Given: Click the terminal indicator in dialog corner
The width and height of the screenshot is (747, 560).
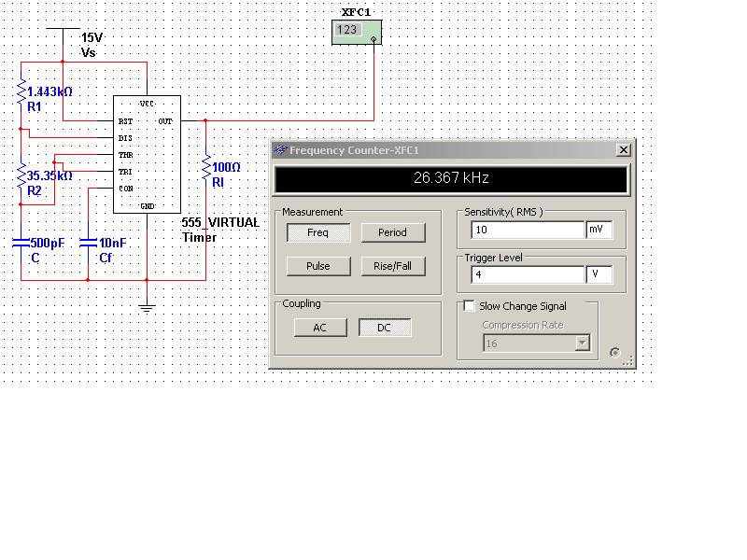Looking at the screenshot, I should 614,352.
